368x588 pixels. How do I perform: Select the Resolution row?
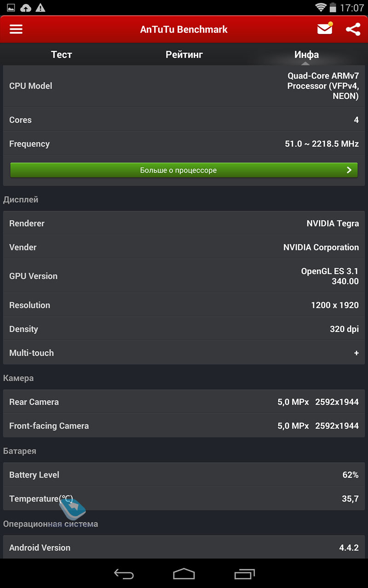(184, 305)
